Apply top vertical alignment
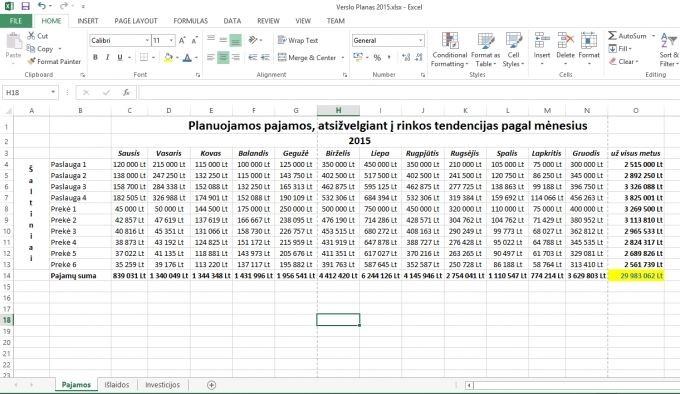This screenshot has width=680, height=394. [211, 40]
